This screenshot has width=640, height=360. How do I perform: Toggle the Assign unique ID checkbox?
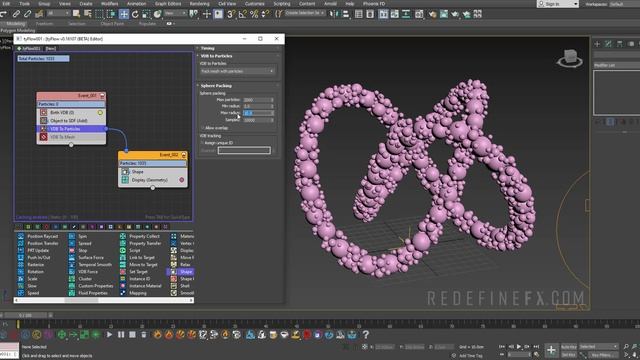point(202,143)
